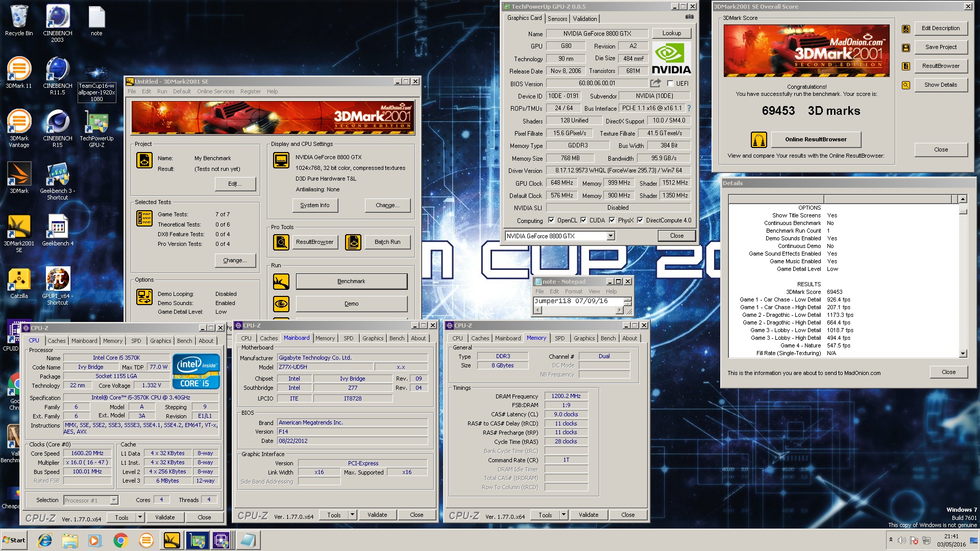Image resolution: width=980 pixels, height=551 pixels.
Task: Switch to the Validation tab in GPU-Z
Action: 585,18
